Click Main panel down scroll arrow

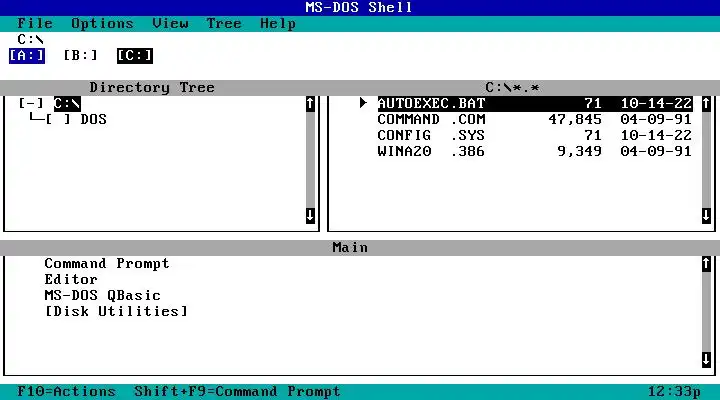click(706, 360)
